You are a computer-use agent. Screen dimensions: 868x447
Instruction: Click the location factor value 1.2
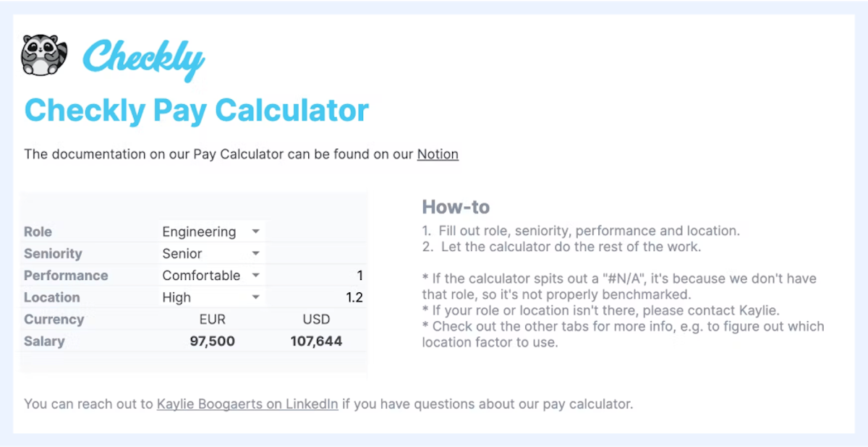[x=356, y=297]
